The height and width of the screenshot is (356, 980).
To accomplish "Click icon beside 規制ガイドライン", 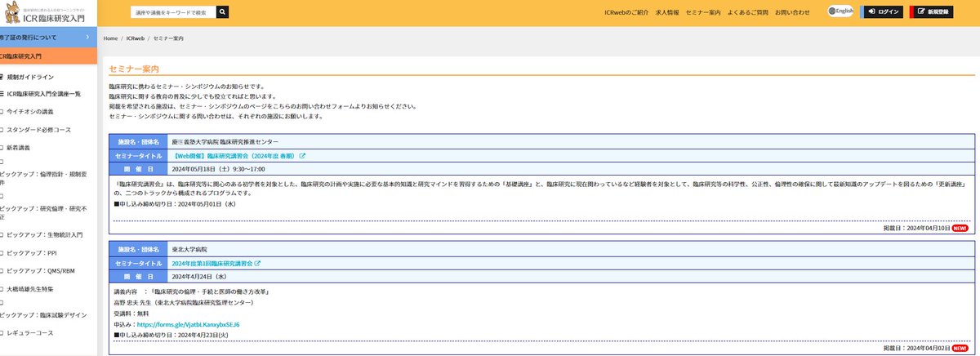I will (x=2, y=77).
